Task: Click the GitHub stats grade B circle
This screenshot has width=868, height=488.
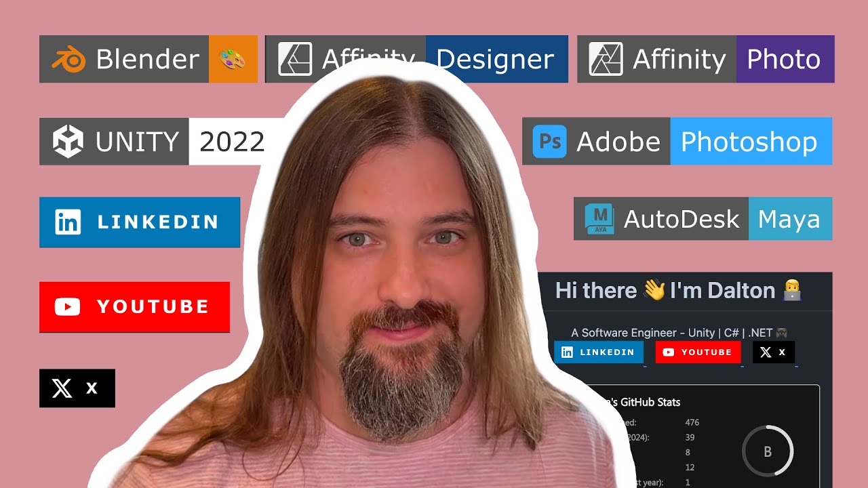Action: point(768,451)
